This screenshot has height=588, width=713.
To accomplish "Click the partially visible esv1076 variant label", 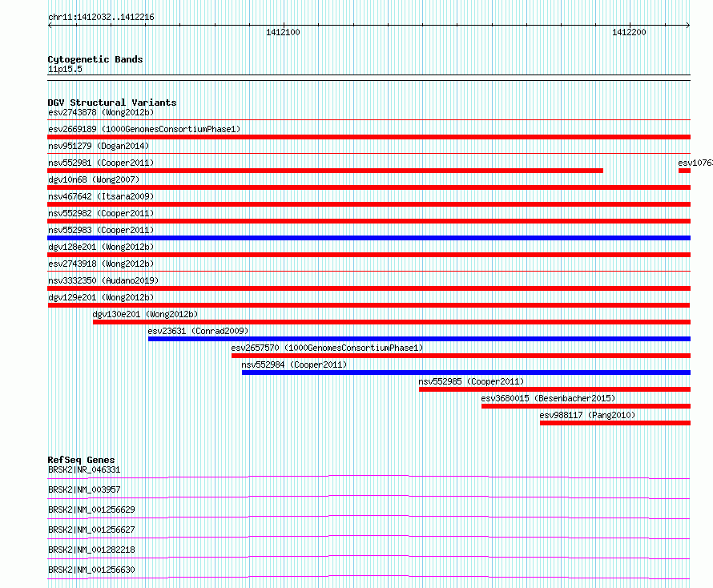I will (x=695, y=163).
